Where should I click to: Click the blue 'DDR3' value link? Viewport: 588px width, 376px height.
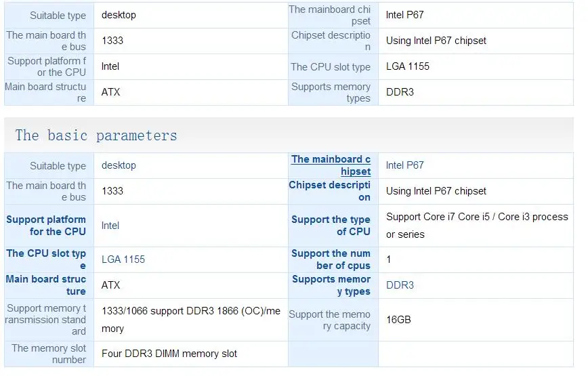[400, 285]
